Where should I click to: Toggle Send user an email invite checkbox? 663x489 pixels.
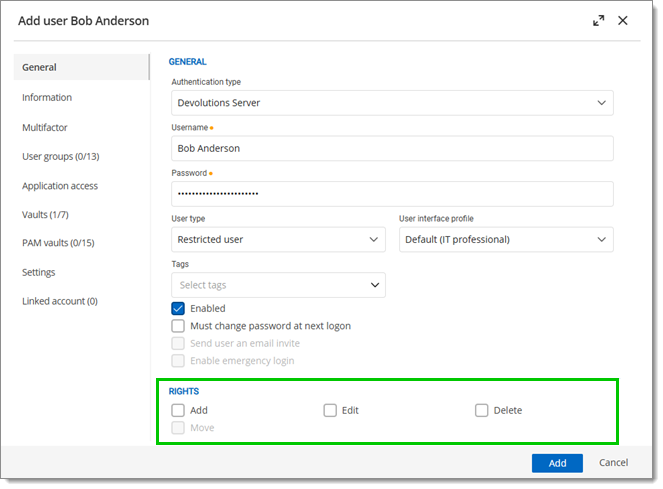coord(178,343)
